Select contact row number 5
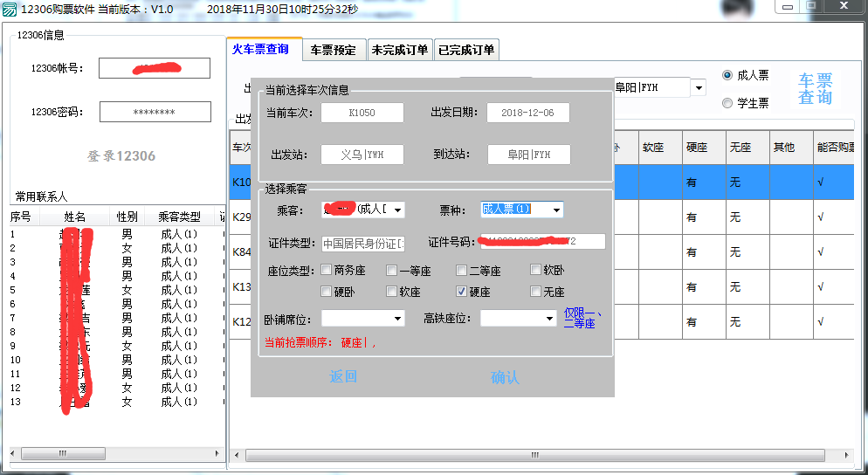 pos(116,290)
